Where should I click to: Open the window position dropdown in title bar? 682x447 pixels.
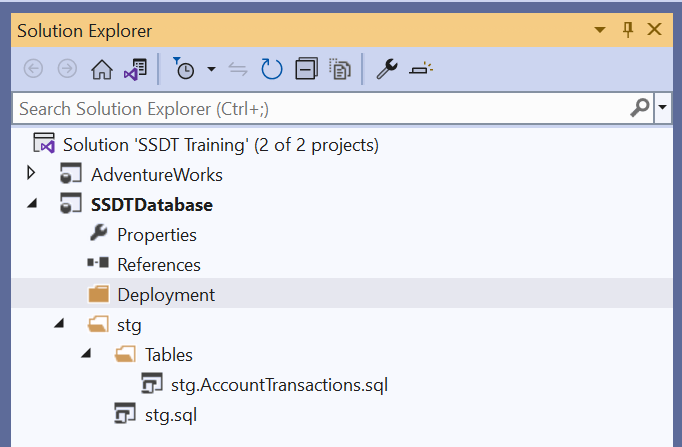point(603,31)
